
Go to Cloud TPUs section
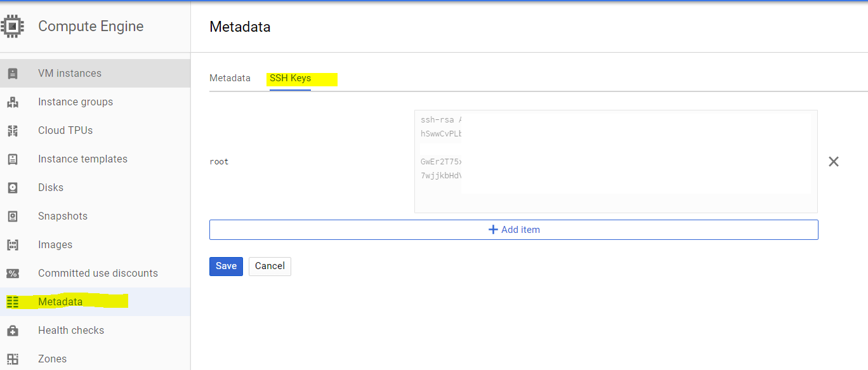[95, 130]
